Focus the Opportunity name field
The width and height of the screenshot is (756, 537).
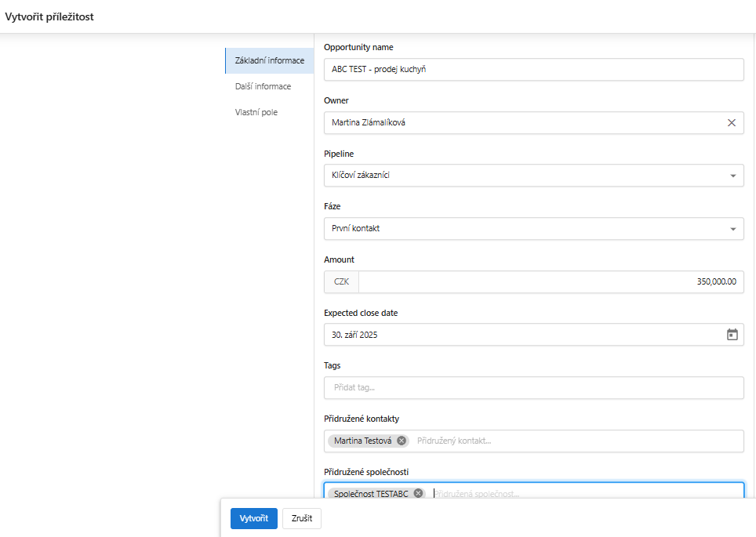click(x=534, y=70)
